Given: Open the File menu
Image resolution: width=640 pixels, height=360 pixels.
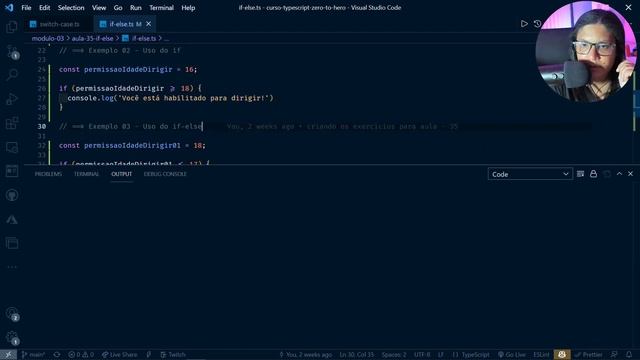Looking at the screenshot, I should coord(26,8).
